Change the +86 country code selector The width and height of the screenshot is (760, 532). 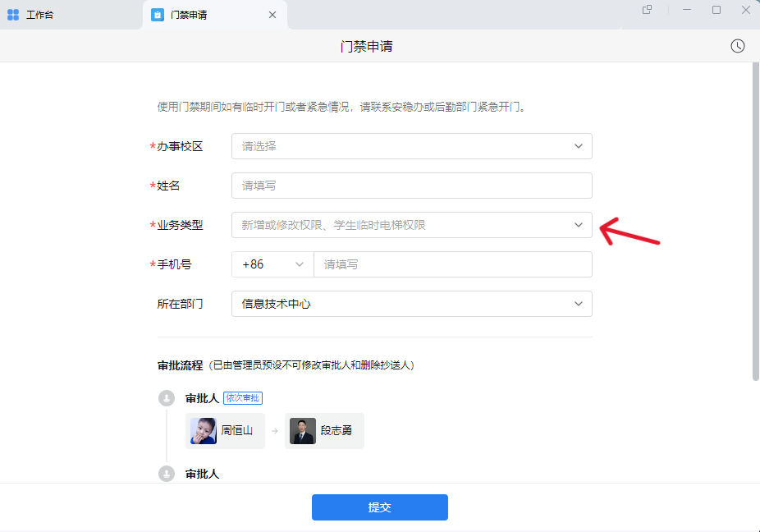pyautogui.click(x=272, y=264)
